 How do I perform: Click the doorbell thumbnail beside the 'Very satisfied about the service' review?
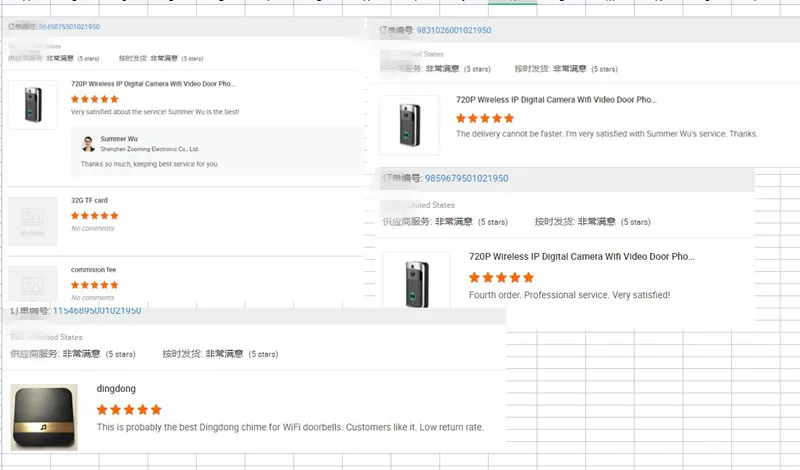[33, 105]
